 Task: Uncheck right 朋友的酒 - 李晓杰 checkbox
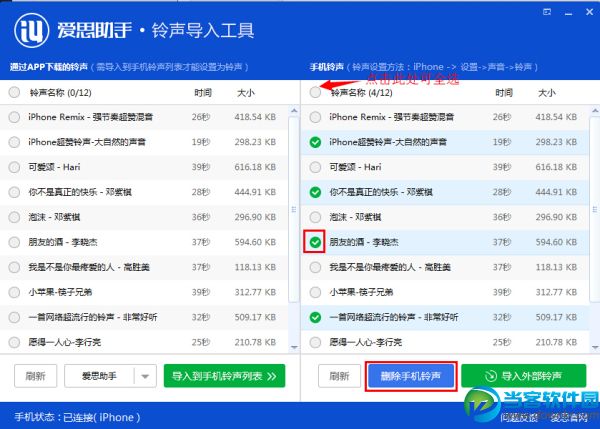click(x=315, y=242)
